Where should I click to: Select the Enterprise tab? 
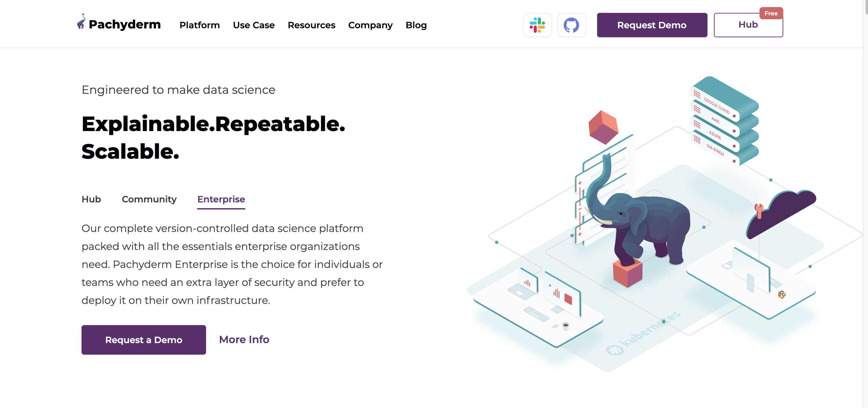point(221,199)
